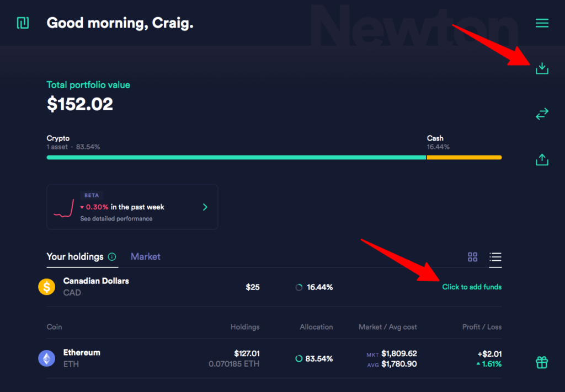Screen dimensions: 565x392
Task: Click the $1,780.90 average cost
Action: [x=399, y=364]
